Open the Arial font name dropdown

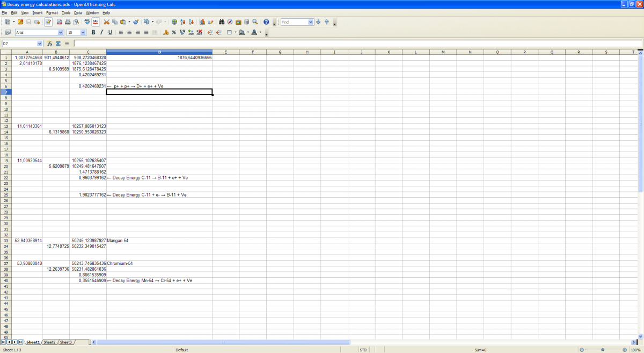60,33
